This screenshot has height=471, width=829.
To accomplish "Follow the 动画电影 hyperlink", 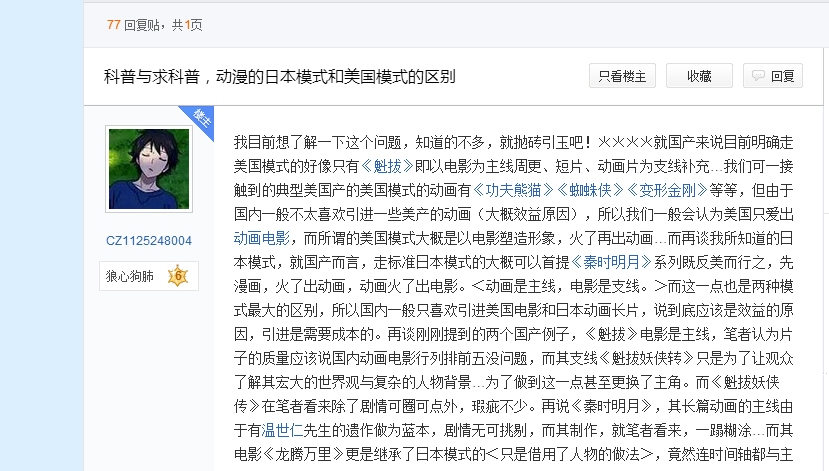I will [262, 238].
